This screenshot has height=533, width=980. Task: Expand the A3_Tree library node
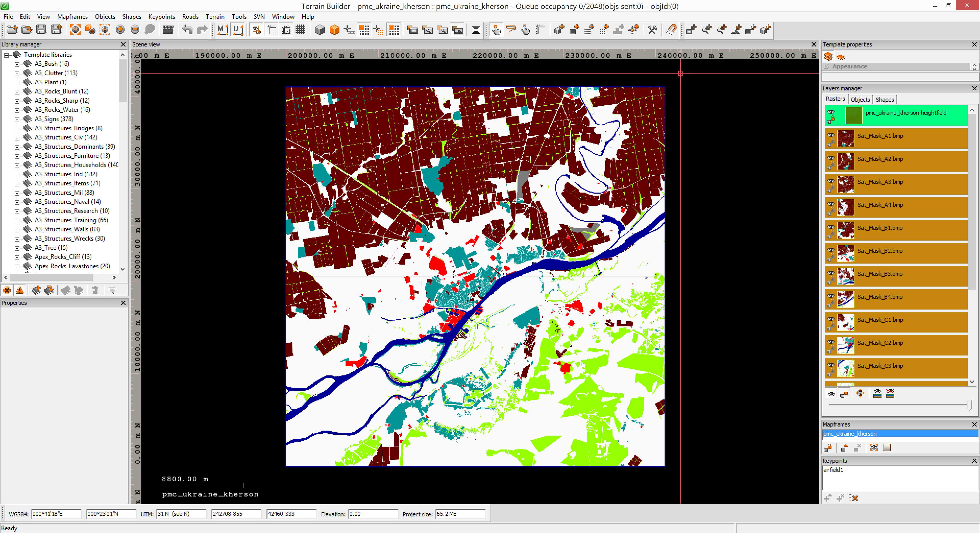coord(17,248)
